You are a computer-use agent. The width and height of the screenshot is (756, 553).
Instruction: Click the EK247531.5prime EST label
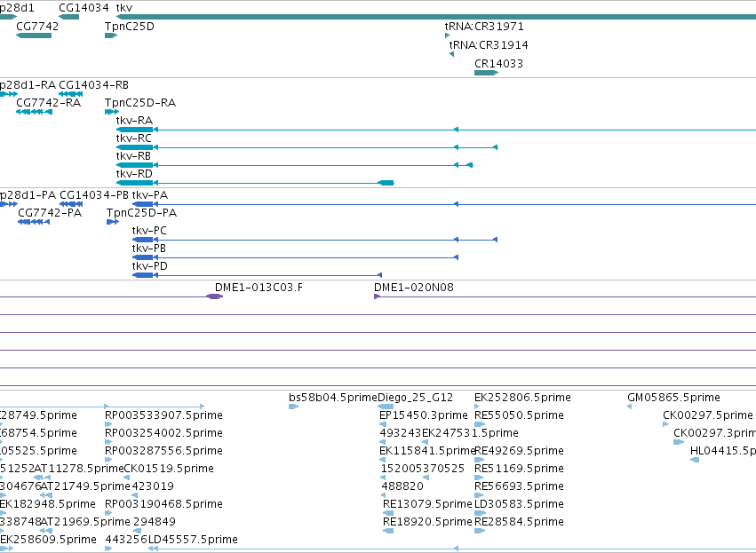[470, 433]
